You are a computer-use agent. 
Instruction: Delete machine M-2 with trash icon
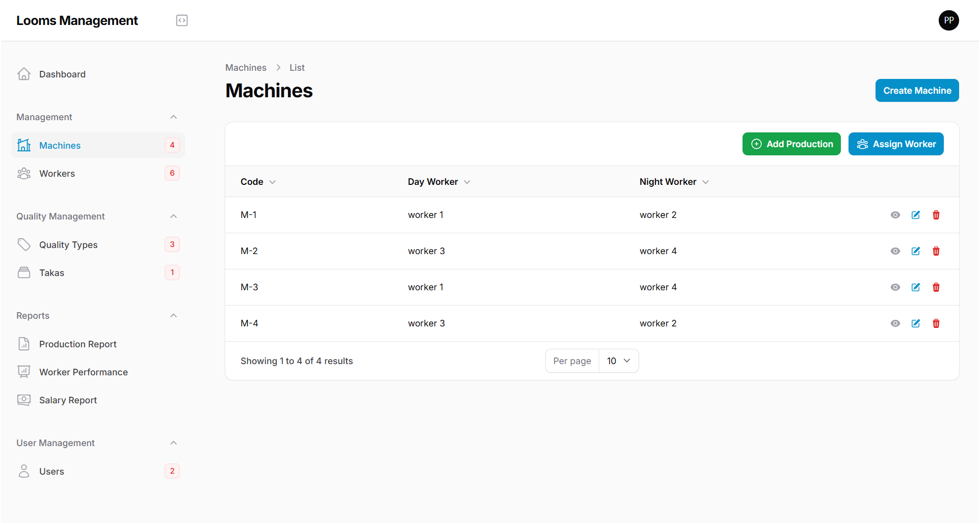[936, 251]
